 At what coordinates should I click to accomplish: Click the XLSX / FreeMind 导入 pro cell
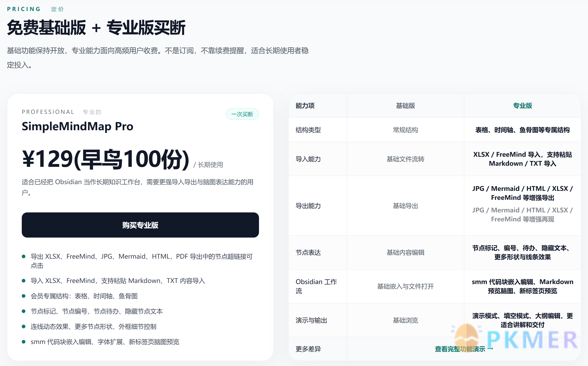click(x=522, y=159)
